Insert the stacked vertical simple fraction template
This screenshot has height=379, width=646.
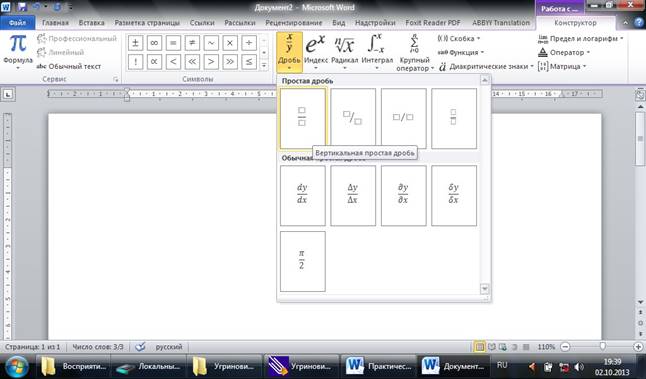302,118
